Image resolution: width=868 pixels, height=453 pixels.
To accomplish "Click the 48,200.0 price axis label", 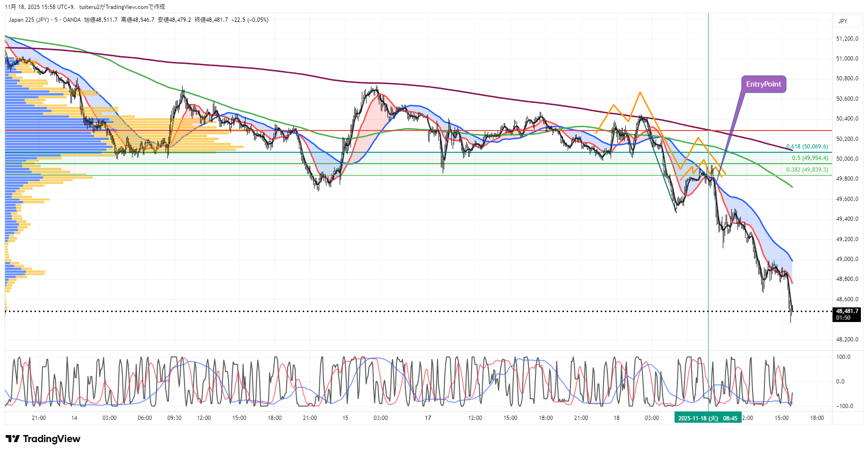I will 847,340.
